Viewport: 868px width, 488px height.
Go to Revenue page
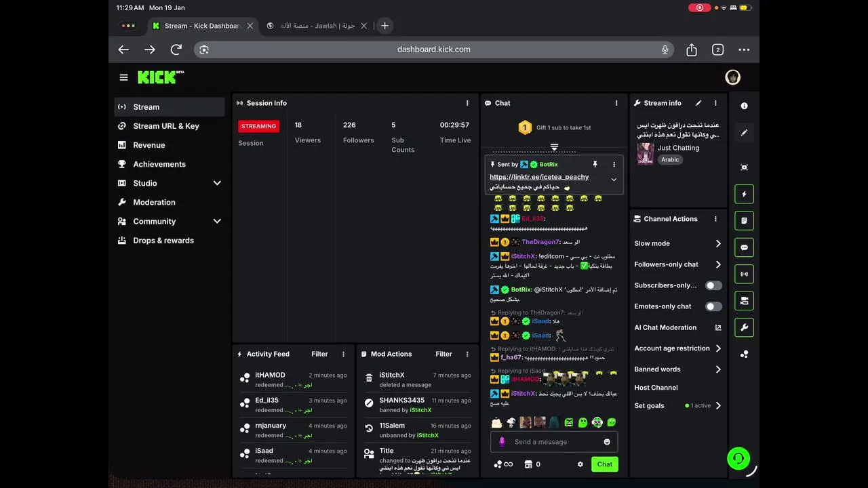coord(170,145)
